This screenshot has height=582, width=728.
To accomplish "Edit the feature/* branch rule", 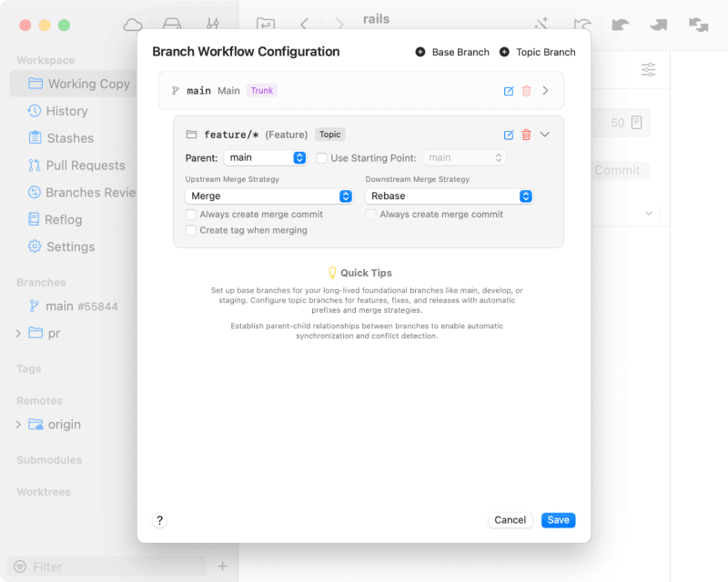I will (509, 134).
